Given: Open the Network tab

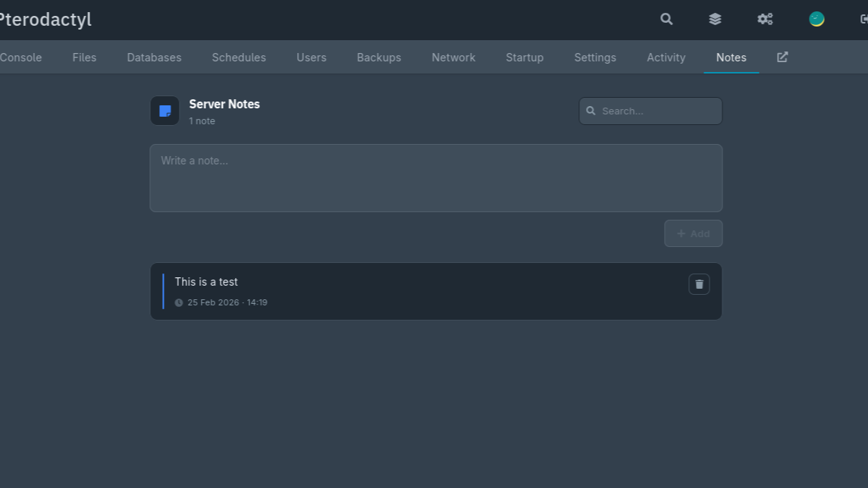Looking at the screenshot, I should (453, 58).
